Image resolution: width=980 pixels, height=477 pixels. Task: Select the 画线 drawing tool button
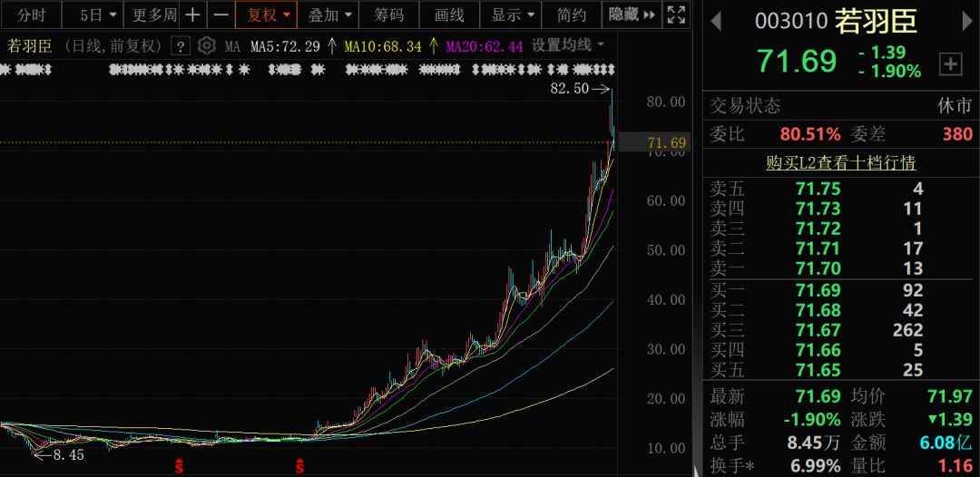[449, 15]
